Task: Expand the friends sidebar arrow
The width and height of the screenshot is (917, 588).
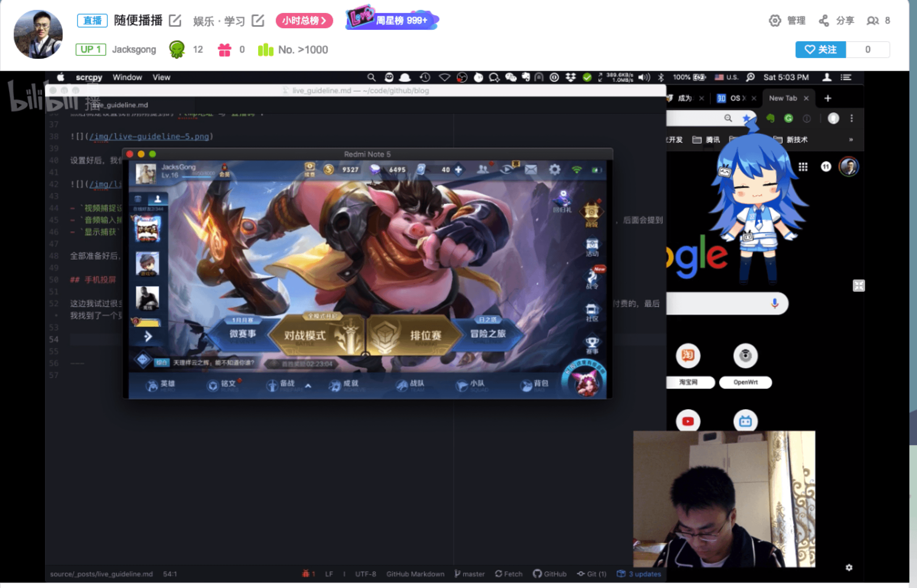Action: click(x=148, y=336)
